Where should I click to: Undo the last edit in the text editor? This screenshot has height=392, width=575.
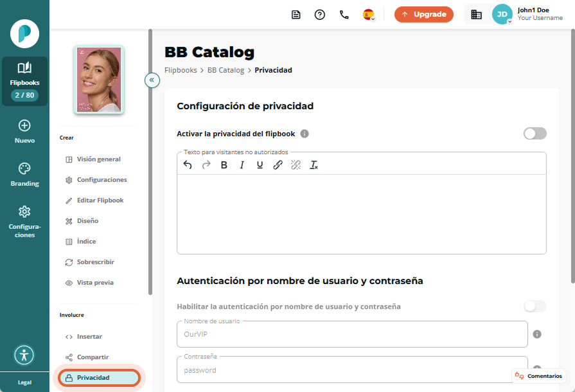pyautogui.click(x=188, y=165)
